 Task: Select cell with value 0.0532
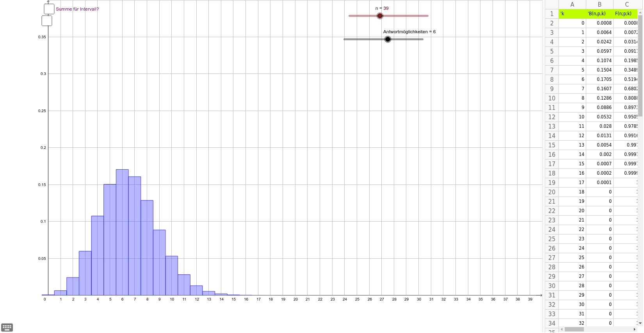pos(600,117)
